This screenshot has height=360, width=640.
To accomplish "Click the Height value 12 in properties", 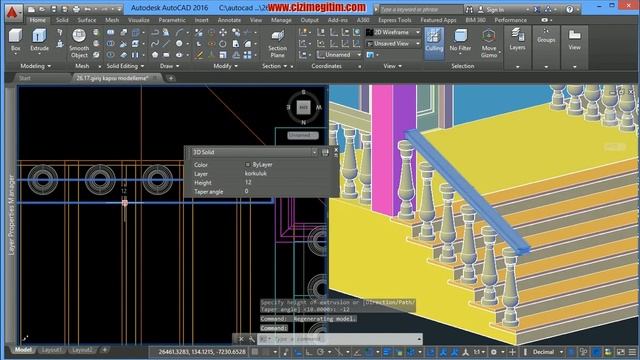I will tap(248, 182).
